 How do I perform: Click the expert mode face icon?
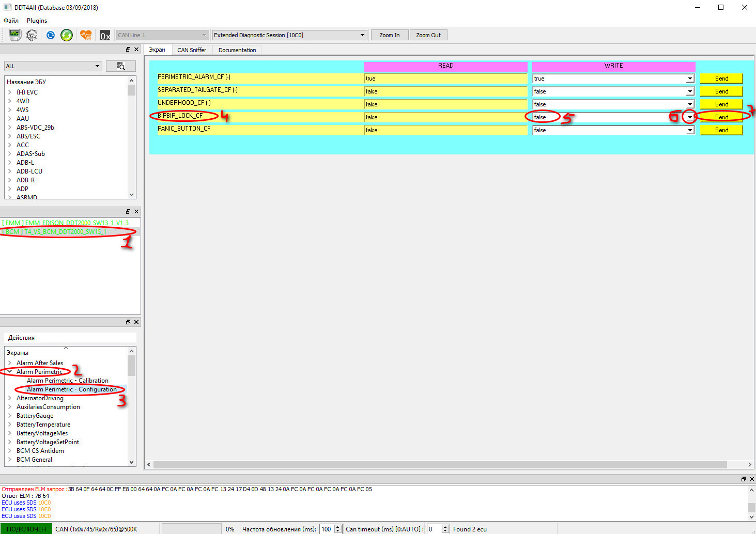coord(32,35)
